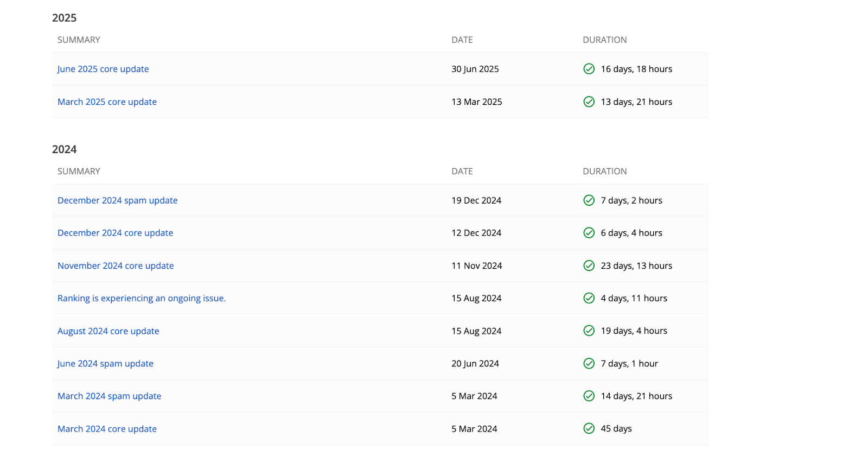868x462 pixels.
Task: Open the June 2025 core update link
Action: click(103, 69)
